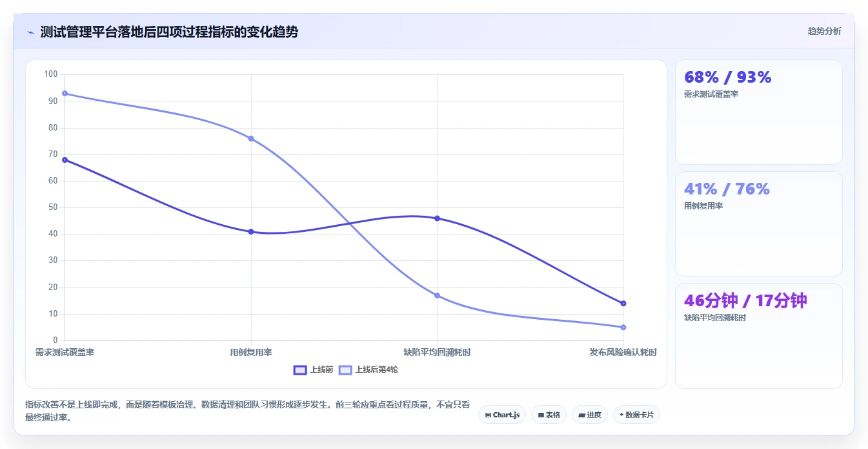The image size is (868, 449).
Task: Click the trend icon beside the chart title
Action: (x=30, y=32)
